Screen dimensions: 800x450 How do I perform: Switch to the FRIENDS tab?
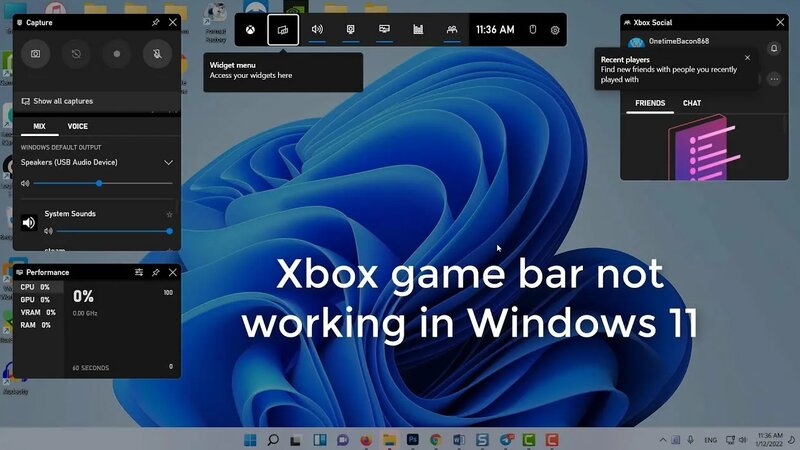click(650, 103)
